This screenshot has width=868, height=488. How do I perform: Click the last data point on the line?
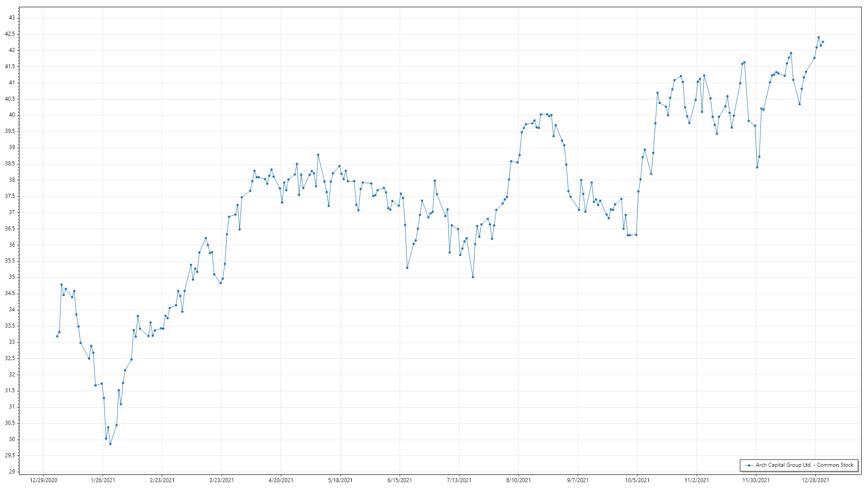tap(823, 42)
